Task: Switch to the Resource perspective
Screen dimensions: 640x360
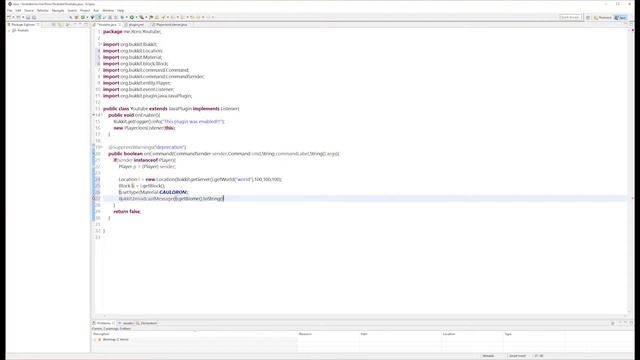Action: coord(602,18)
